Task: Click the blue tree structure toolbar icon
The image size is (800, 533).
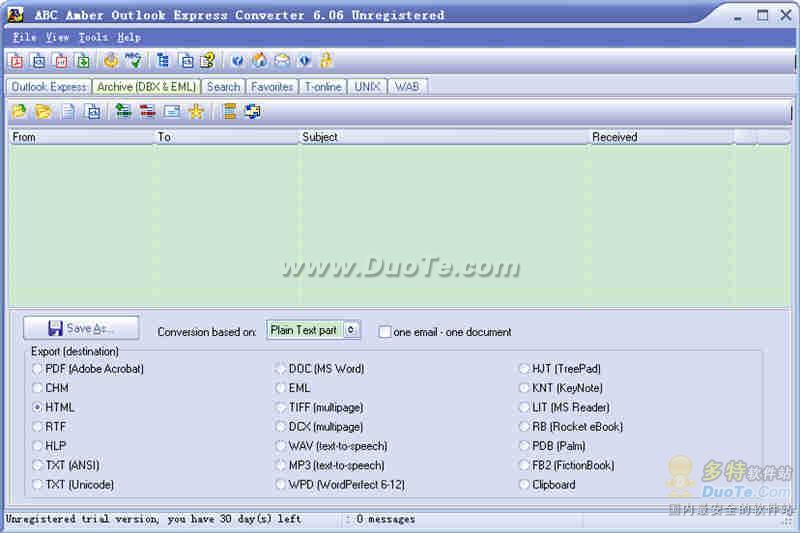Action: tap(163, 61)
